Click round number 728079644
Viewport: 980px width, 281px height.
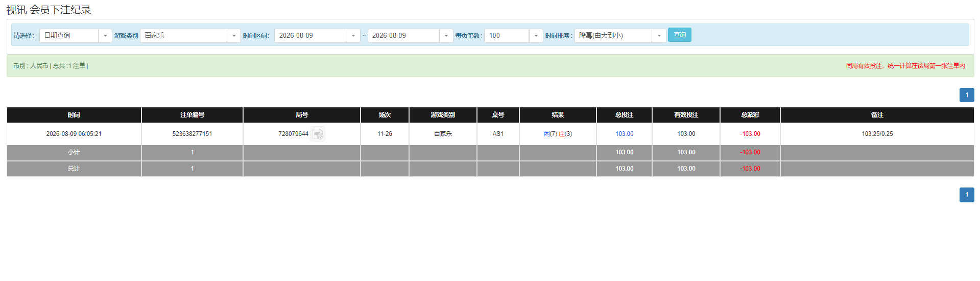tap(293, 134)
